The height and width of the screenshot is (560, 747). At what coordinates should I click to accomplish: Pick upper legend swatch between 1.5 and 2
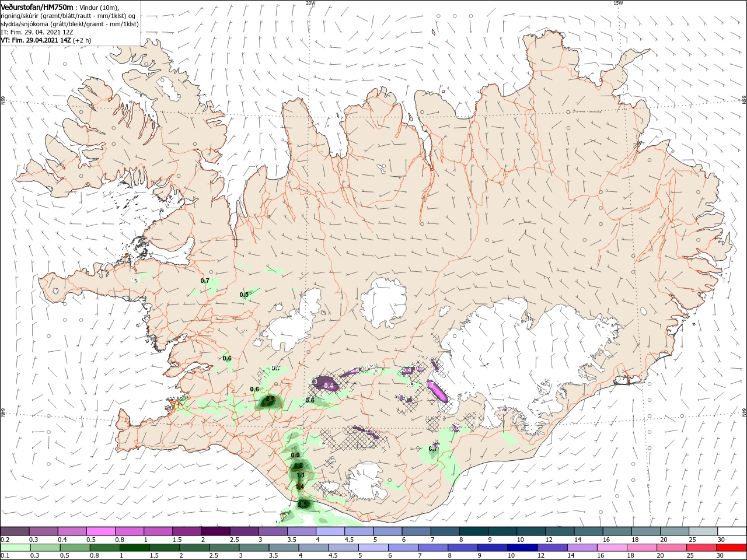pyautogui.click(x=187, y=531)
